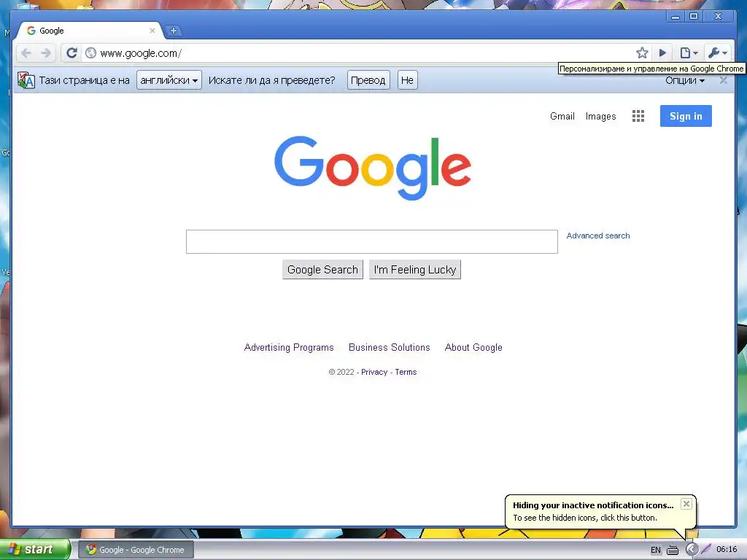Click the Google Search button
This screenshot has width=747, height=560.
point(322,270)
